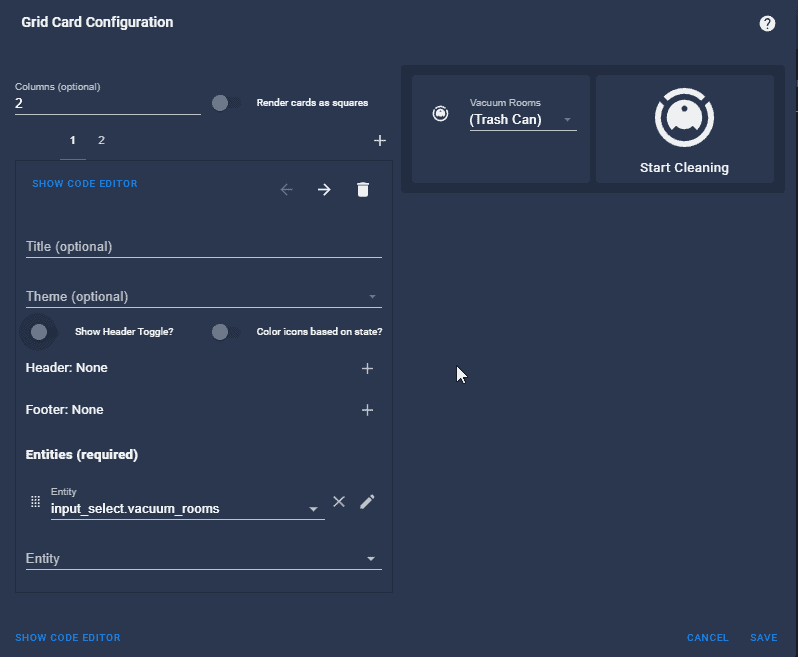Click SHOW CODE EDITOR at the dialog bottom
The height and width of the screenshot is (657, 798).
(x=68, y=638)
